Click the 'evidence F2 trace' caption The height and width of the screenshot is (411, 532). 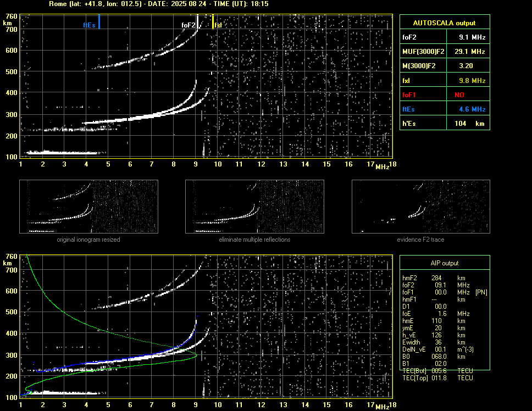click(421, 240)
